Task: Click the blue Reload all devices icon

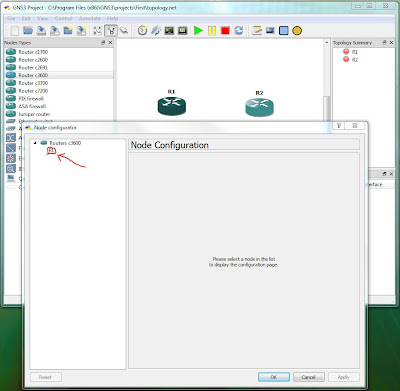Action: point(239,31)
